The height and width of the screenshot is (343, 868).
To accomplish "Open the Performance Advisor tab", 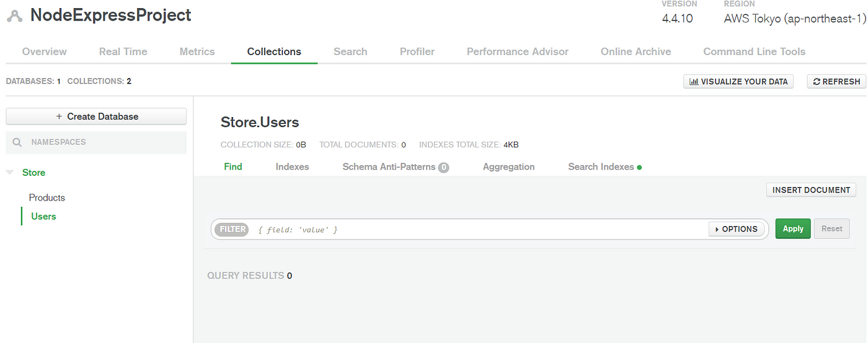I will (518, 52).
